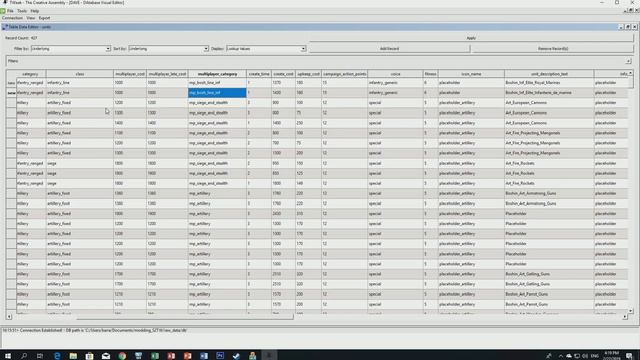Click the taskbar clock
Image resolution: width=640 pixels, height=360 pixels.
point(611,355)
